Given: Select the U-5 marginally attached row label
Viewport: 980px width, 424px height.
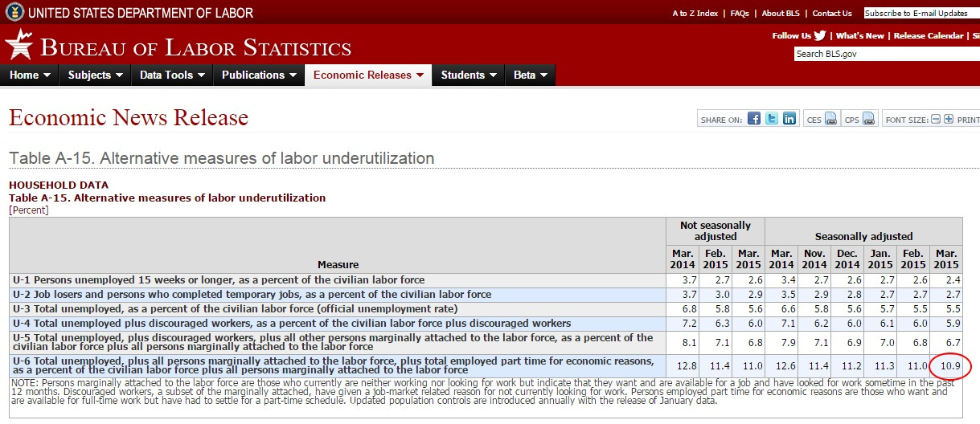Looking at the screenshot, I should (x=333, y=342).
